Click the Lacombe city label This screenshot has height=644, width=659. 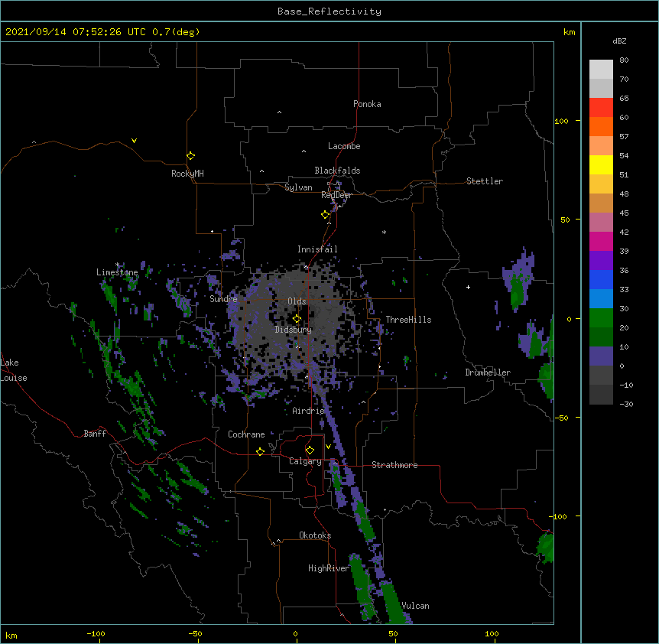pyautogui.click(x=344, y=146)
